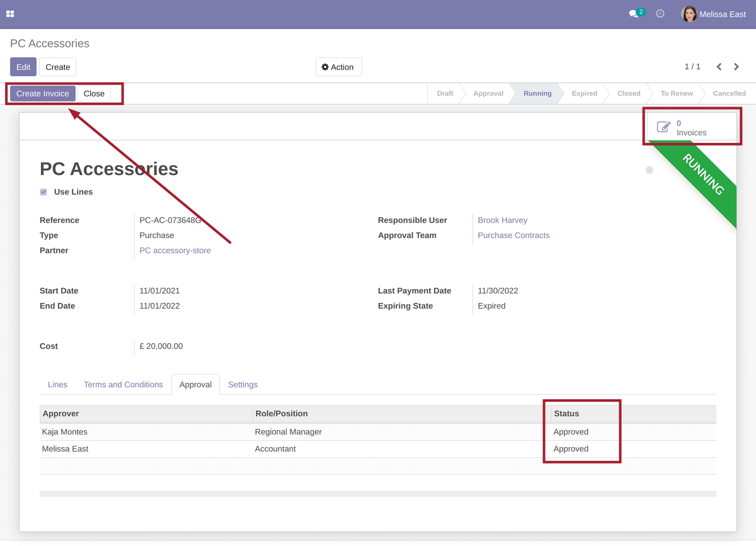Click the grey kanban state dot
Image resolution: width=756 pixels, height=546 pixels.
pyautogui.click(x=650, y=170)
